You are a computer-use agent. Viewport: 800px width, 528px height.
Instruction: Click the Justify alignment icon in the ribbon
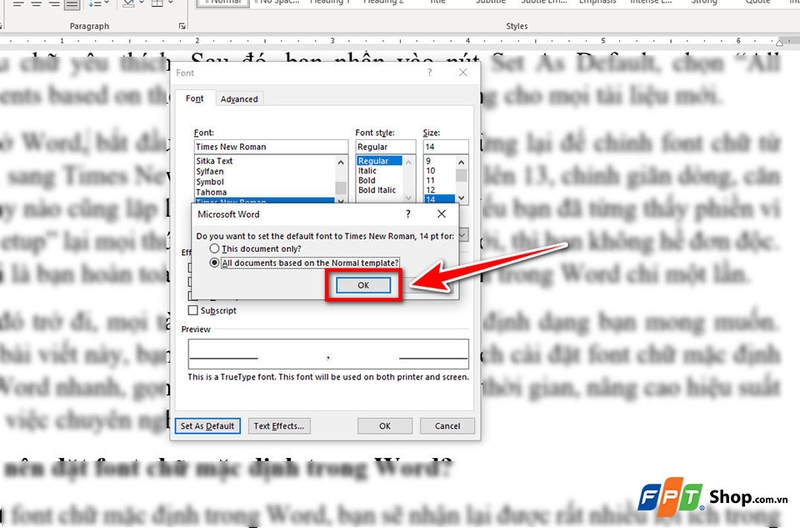(72, 4)
